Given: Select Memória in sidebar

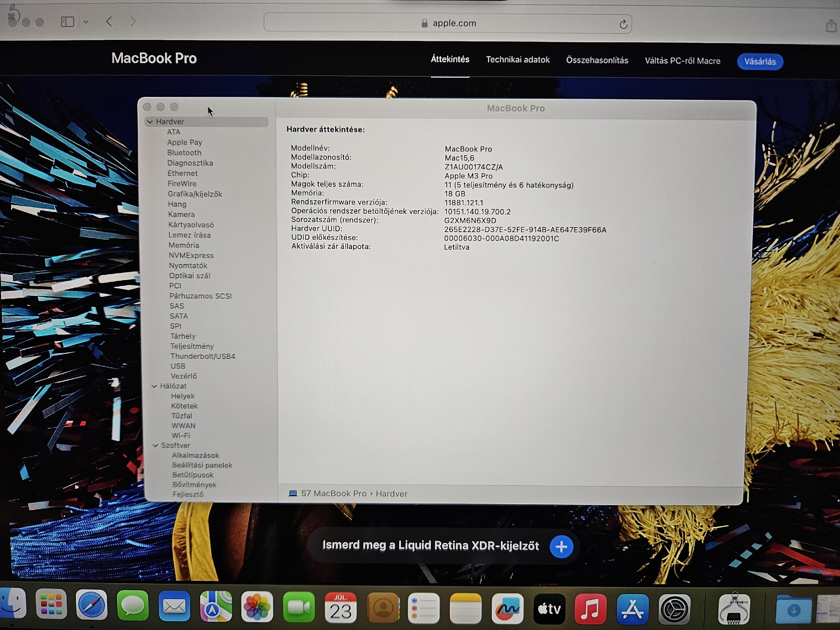Looking at the screenshot, I should 184,245.
